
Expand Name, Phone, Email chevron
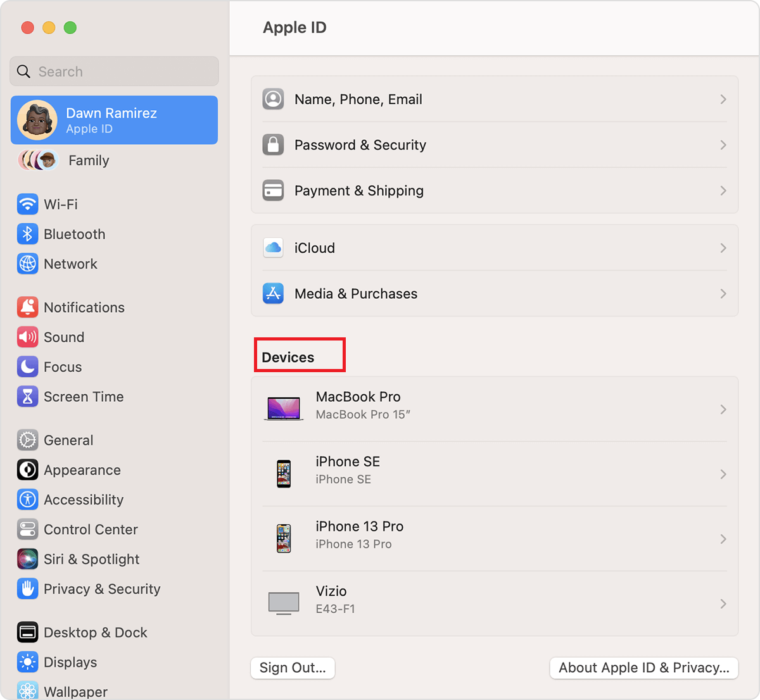(723, 99)
